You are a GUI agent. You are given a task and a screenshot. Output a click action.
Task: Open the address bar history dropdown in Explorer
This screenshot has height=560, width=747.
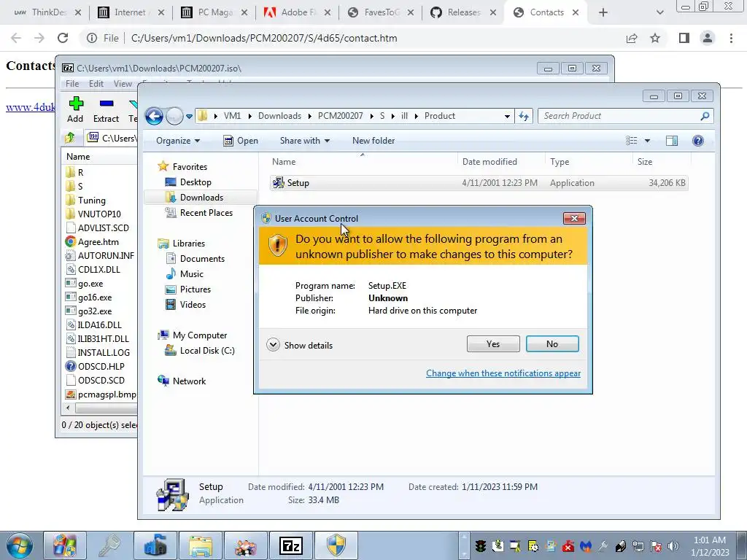(x=508, y=116)
